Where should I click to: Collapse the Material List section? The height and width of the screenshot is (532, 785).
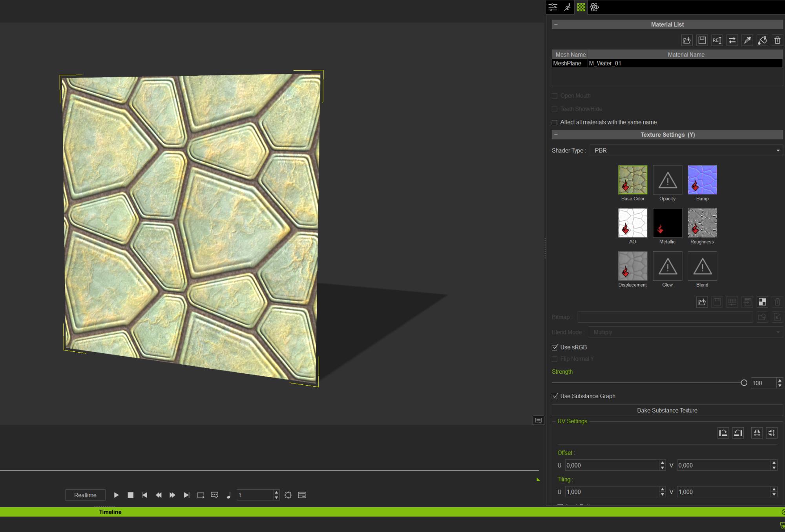click(x=556, y=24)
